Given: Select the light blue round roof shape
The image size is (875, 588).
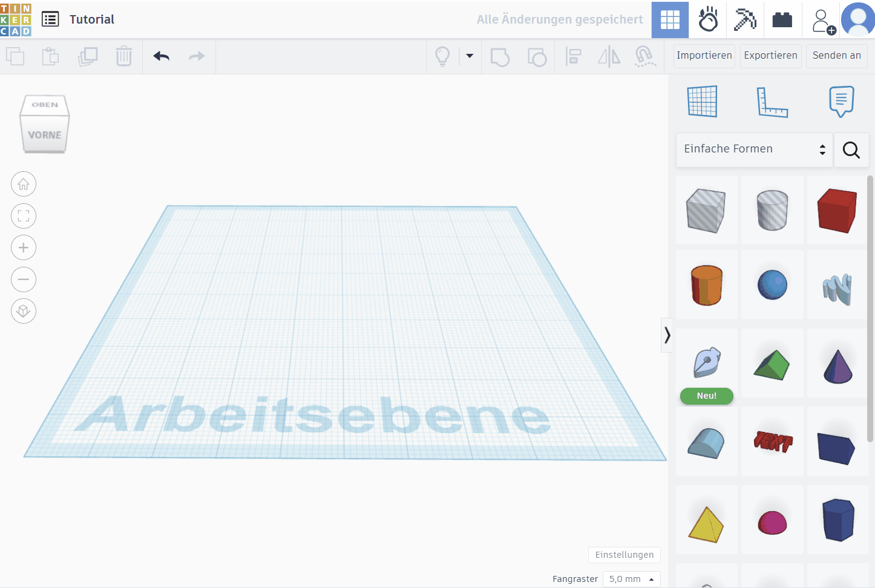Looking at the screenshot, I should pyautogui.click(x=707, y=443).
